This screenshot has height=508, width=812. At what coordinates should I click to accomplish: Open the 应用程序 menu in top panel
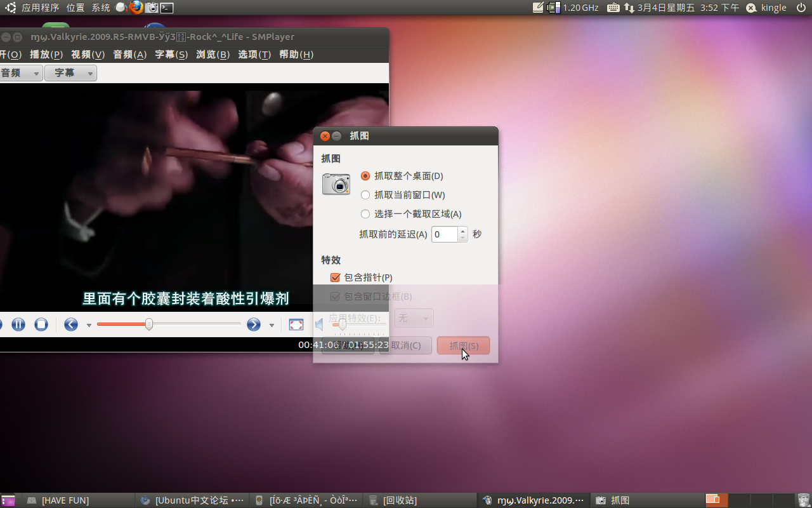[x=40, y=8]
